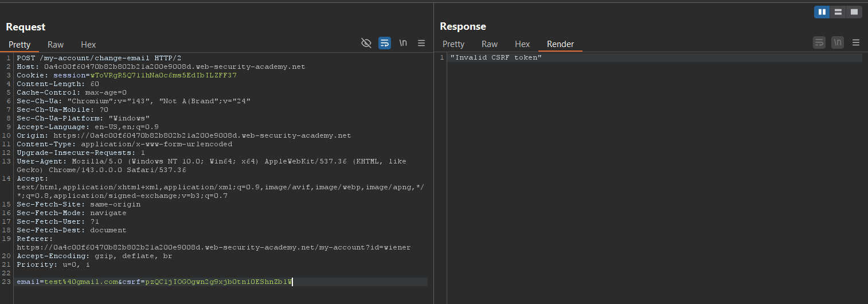Click the session cookie value
Screen dimensions: 868x304
tap(163, 75)
